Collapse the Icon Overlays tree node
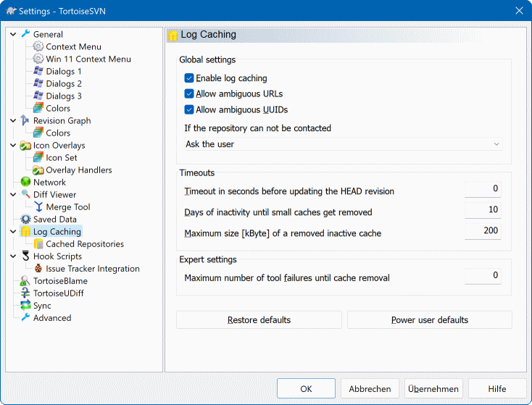 click(13, 145)
